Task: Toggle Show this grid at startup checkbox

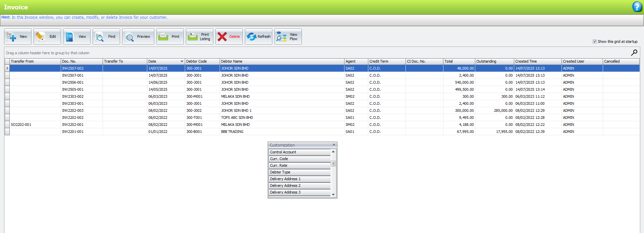Action: coord(595,42)
